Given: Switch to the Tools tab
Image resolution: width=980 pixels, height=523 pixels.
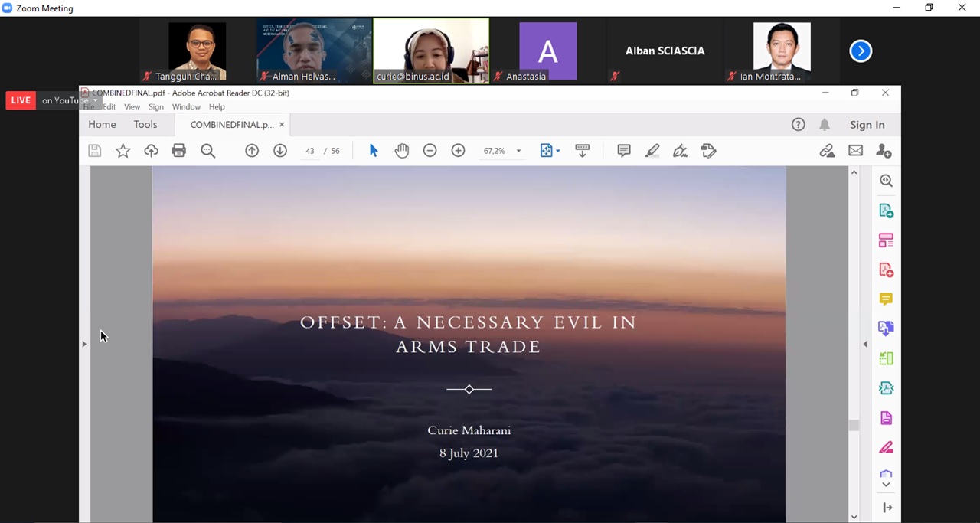Looking at the screenshot, I should click(145, 125).
